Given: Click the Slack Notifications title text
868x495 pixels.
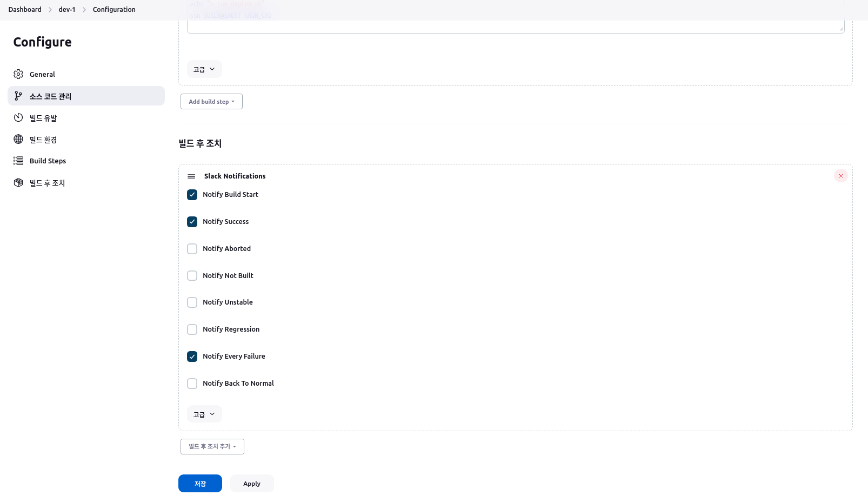Looking at the screenshot, I should click(x=235, y=176).
